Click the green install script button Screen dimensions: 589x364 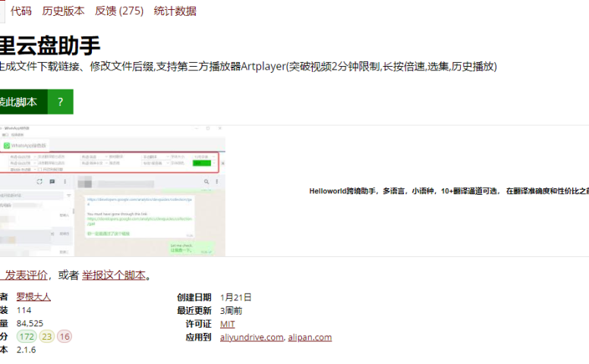[24, 102]
